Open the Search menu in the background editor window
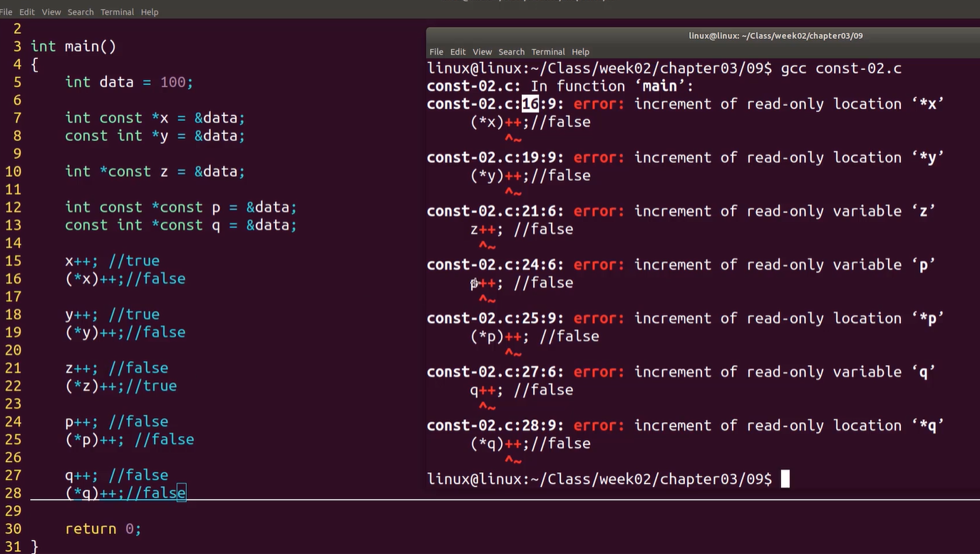 coord(81,12)
